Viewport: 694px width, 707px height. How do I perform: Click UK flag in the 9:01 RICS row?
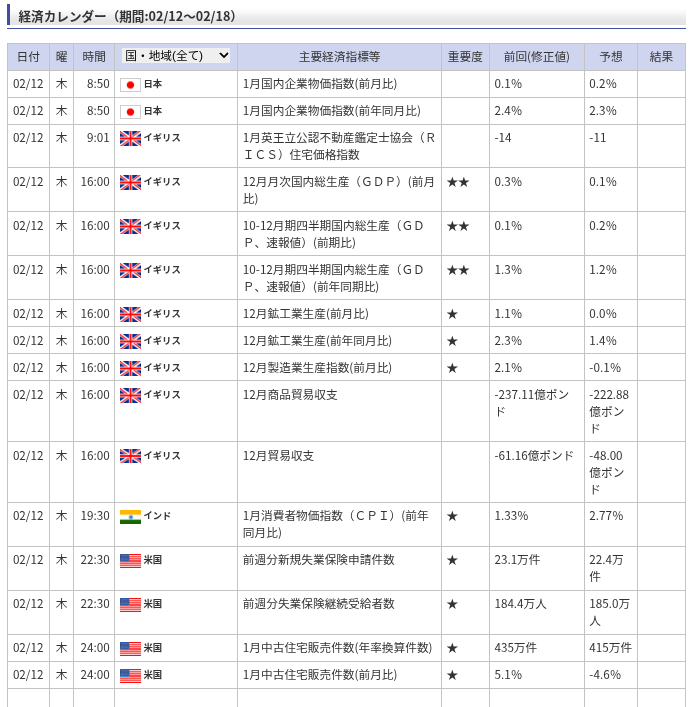coord(130,138)
